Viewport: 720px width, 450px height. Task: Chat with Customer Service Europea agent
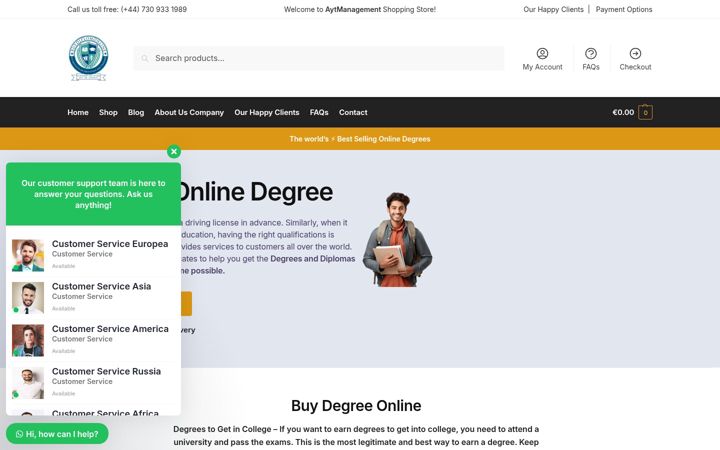pos(93,254)
